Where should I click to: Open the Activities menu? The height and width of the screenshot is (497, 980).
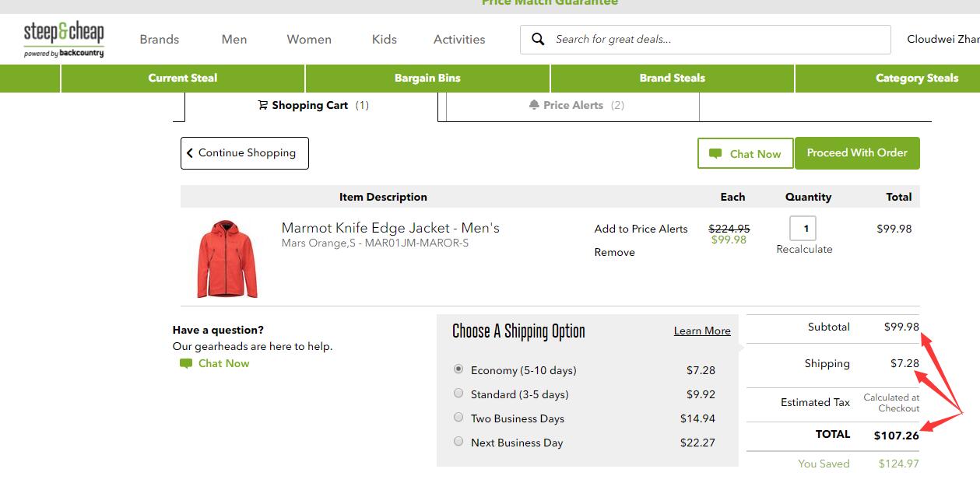coord(459,39)
